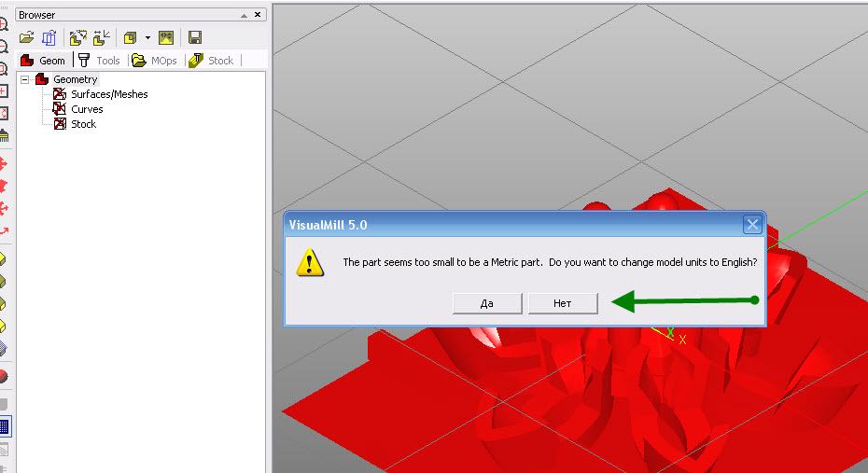
Task: Select Surfaces/Meshes tree item
Action: pos(109,94)
